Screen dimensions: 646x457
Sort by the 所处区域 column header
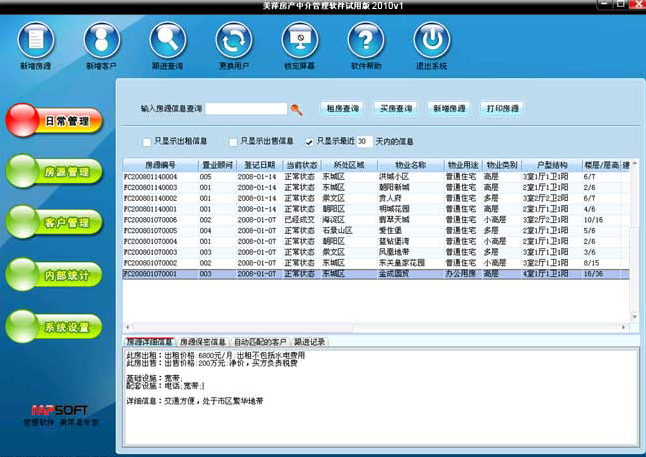(349, 165)
